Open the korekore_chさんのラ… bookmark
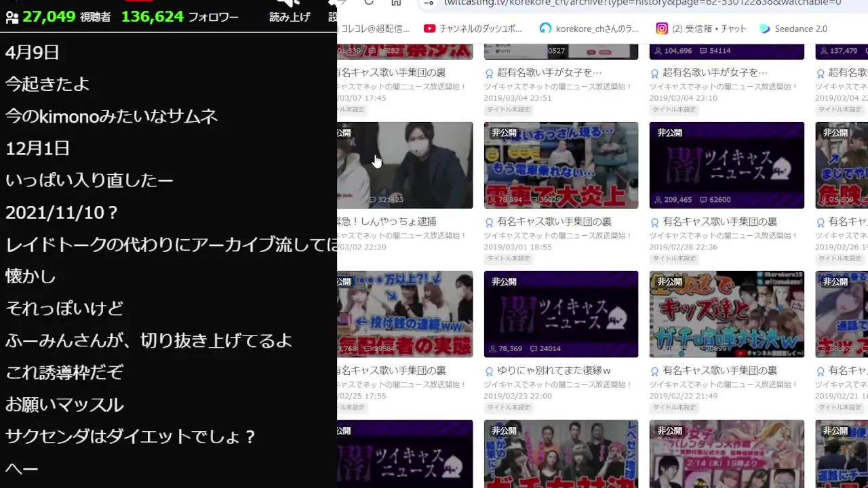 tap(589, 28)
